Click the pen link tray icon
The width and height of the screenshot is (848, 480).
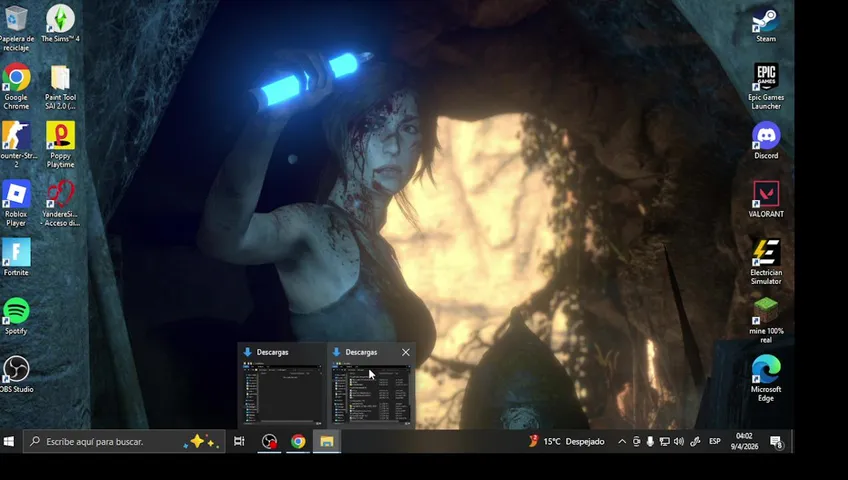(695, 442)
